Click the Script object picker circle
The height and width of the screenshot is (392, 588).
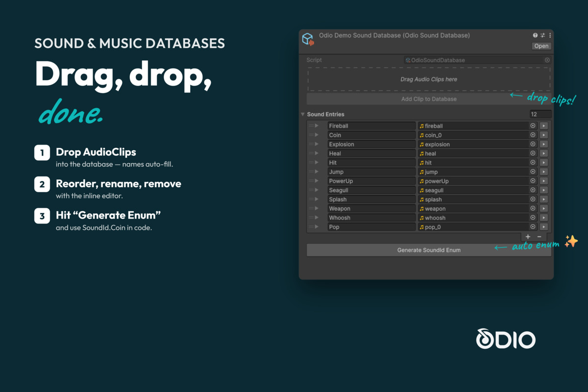[547, 60]
